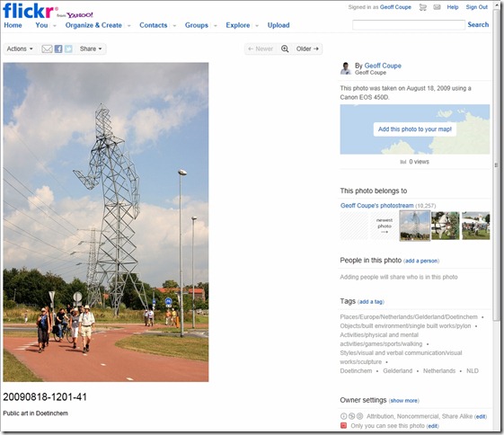This screenshot has width=504, height=435.
Task: Open the white horse statue thumbnail
Action: tap(446, 226)
